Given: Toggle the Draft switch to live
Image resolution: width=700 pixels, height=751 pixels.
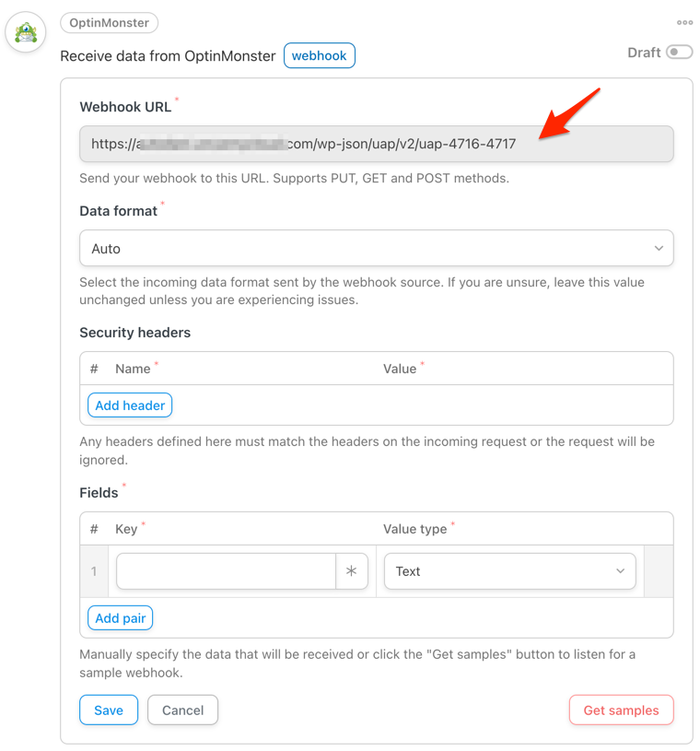Looking at the screenshot, I should coord(680,53).
